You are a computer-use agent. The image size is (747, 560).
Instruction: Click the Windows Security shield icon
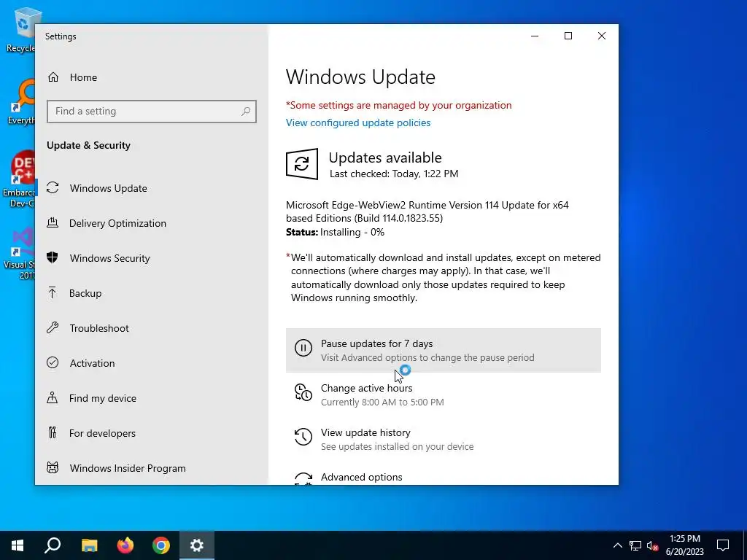[x=53, y=257]
